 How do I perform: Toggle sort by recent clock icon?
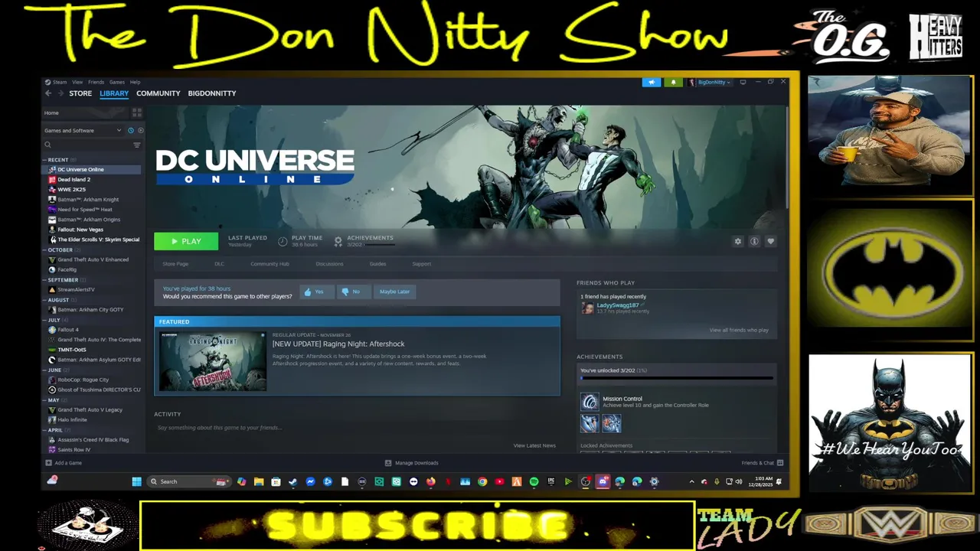(131, 130)
